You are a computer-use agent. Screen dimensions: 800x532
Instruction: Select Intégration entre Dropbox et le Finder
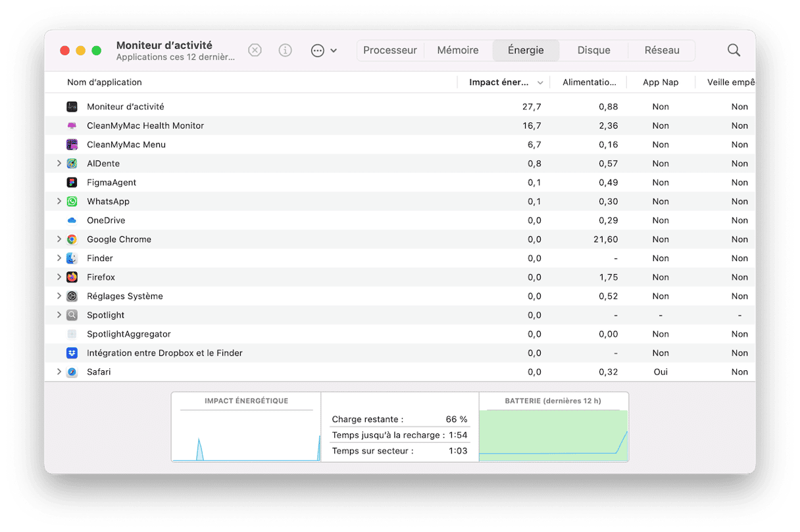(164, 353)
